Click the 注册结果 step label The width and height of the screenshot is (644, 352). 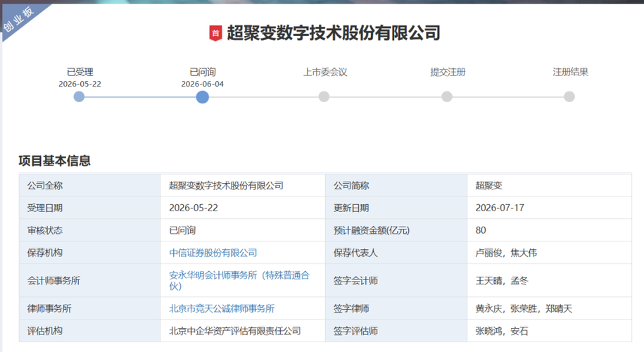(x=570, y=73)
